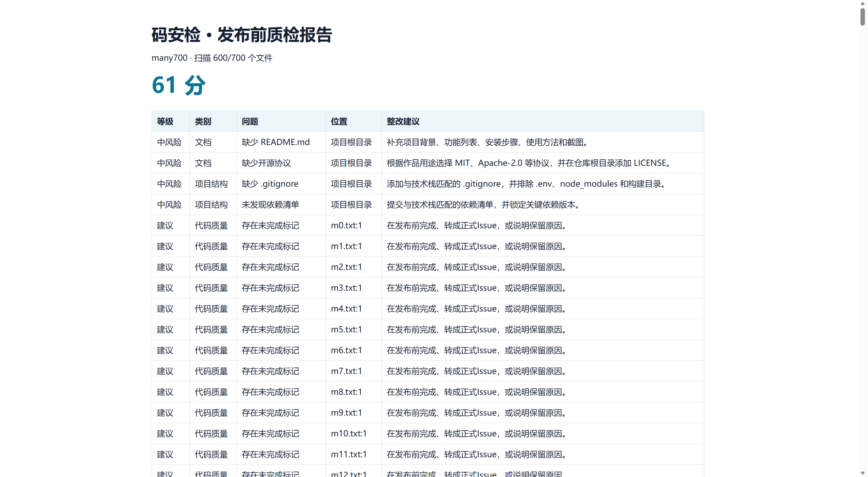Image resolution: width=868 pixels, height=477 pixels.
Task: Click 建议 in the m0.txt:1 row
Action: (x=165, y=226)
